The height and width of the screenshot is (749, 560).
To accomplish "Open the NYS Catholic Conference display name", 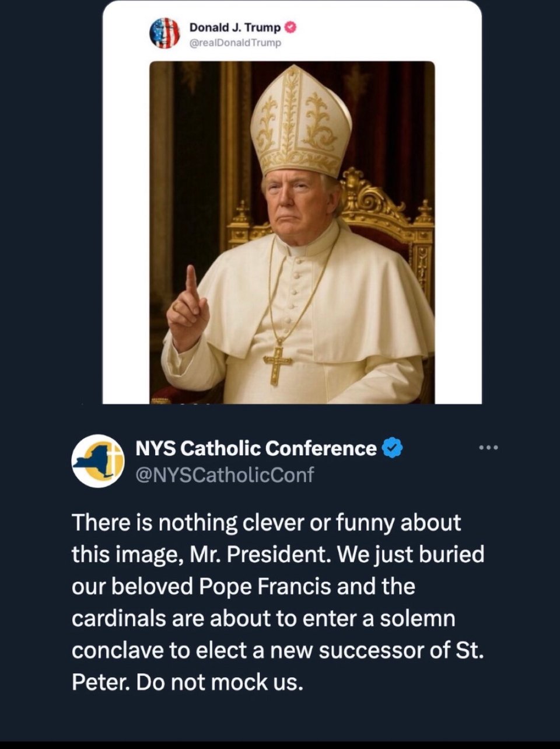I will tap(256, 448).
